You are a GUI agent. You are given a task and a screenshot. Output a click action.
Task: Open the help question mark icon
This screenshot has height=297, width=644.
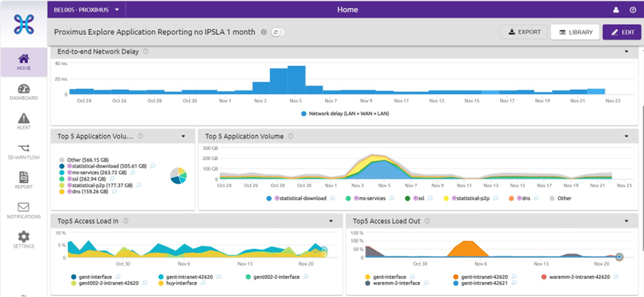tap(632, 10)
